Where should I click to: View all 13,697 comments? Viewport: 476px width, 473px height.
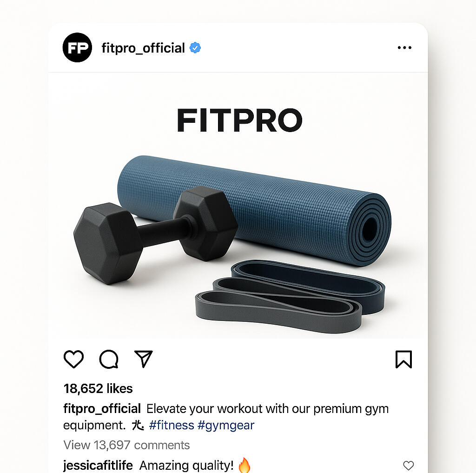coord(126,445)
